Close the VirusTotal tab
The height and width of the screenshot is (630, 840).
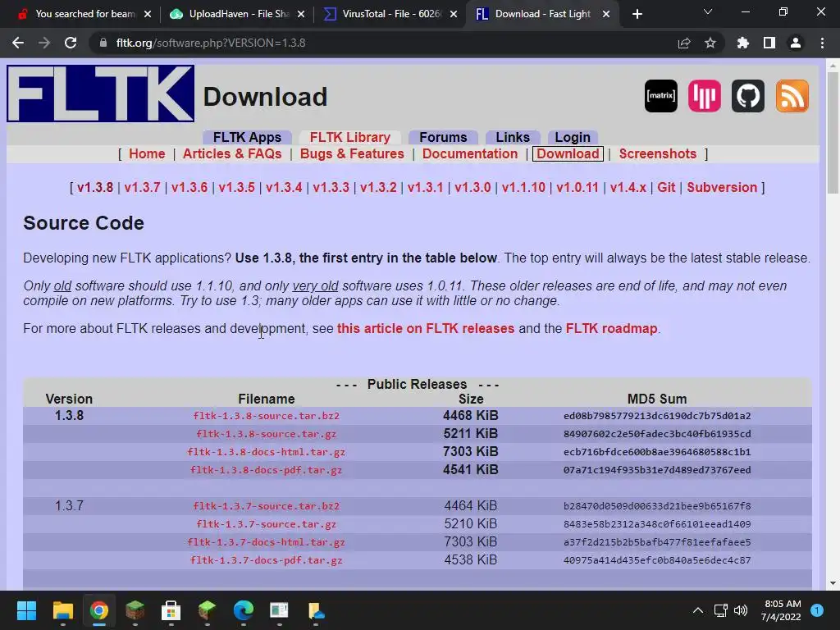(x=454, y=14)
